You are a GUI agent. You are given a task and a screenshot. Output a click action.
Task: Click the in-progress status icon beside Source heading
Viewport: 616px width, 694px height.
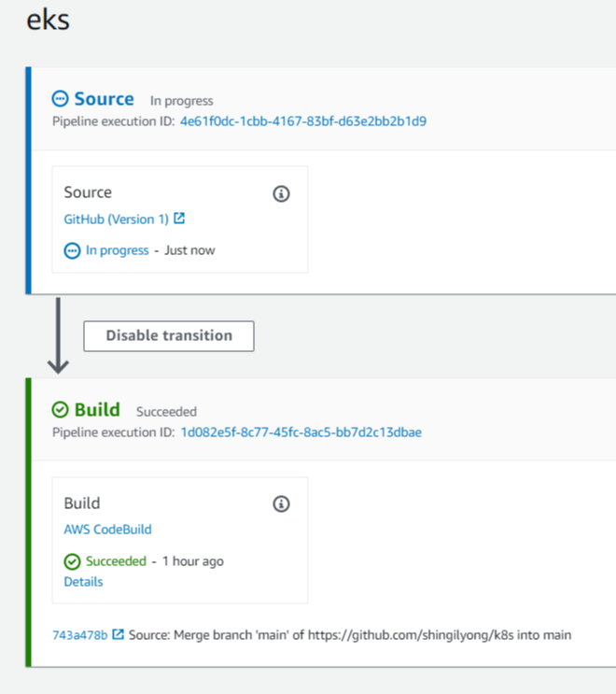[60, 99]
